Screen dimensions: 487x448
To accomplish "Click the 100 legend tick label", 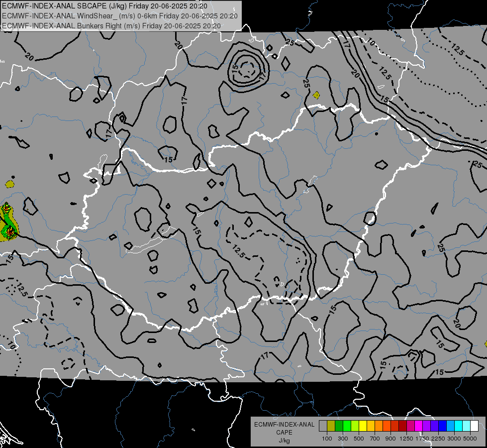I will [327, 439].
